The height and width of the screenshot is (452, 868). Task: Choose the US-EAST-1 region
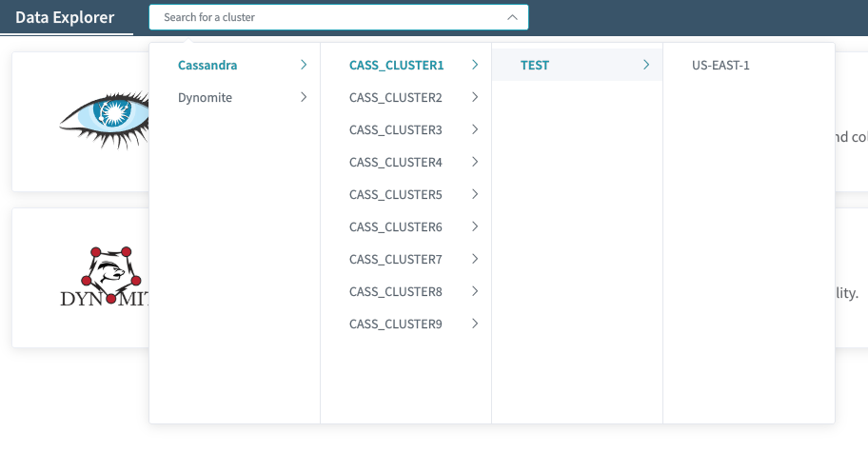click(x=720, y=65)
